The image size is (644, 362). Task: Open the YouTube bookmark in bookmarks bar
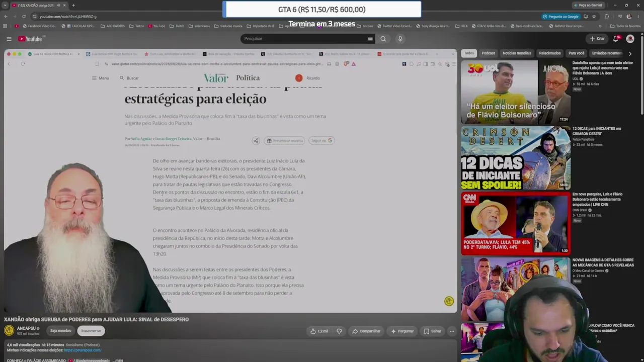tap(156, 26)
